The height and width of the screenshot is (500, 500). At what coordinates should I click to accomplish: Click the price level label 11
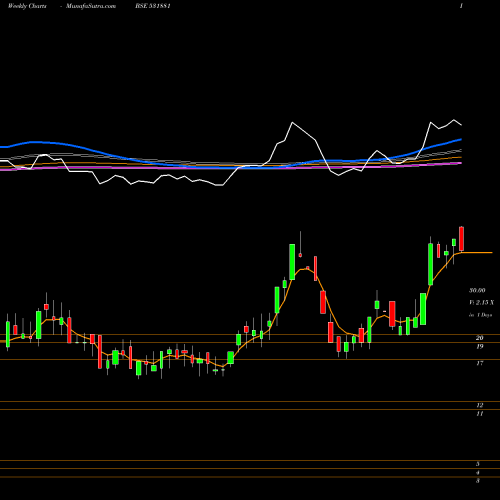pyautogui.click(x=480, y=414)
